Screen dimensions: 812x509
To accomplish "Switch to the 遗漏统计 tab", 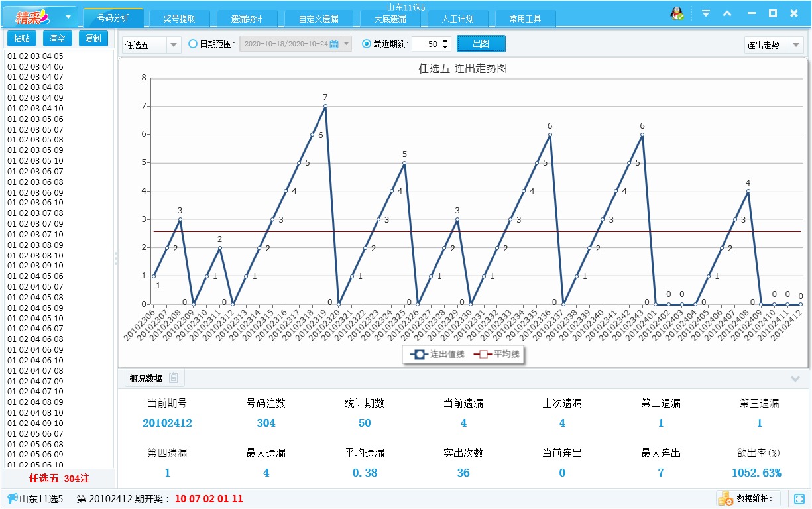I will 247,18.
